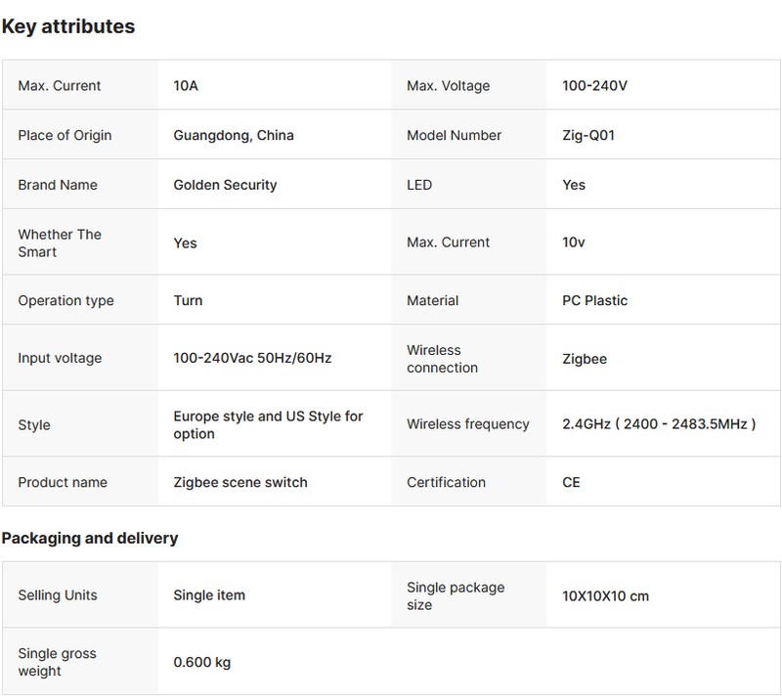The image size is (782, 700).
Task: Click the "0.600 kg" gross weight value
Action: pyautogui.click(x=201, y=663)
